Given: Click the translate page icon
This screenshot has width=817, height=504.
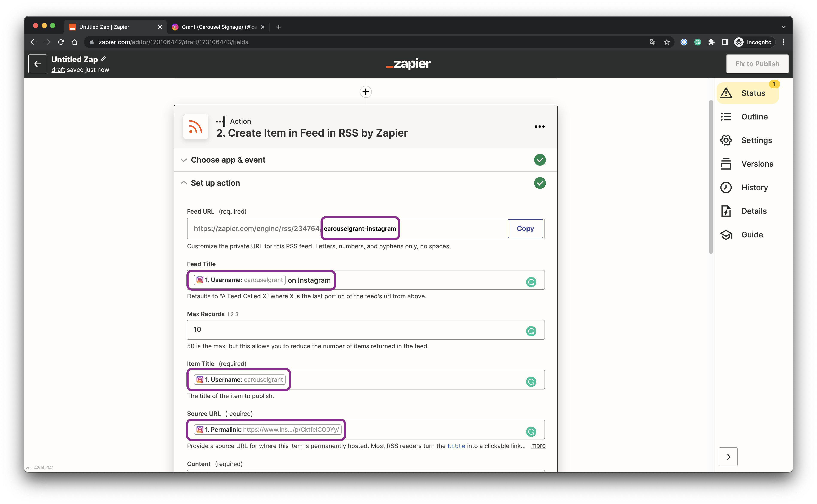Looking at the screenshot, I should (653, 42).
